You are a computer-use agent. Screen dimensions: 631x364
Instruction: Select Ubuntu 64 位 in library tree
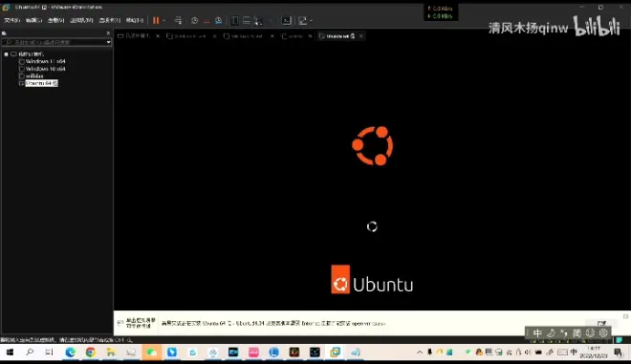[41, 83]
